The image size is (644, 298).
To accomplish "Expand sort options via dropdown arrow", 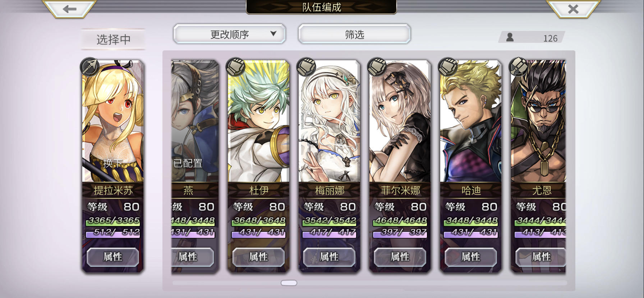I will click(x=273, y=33).
